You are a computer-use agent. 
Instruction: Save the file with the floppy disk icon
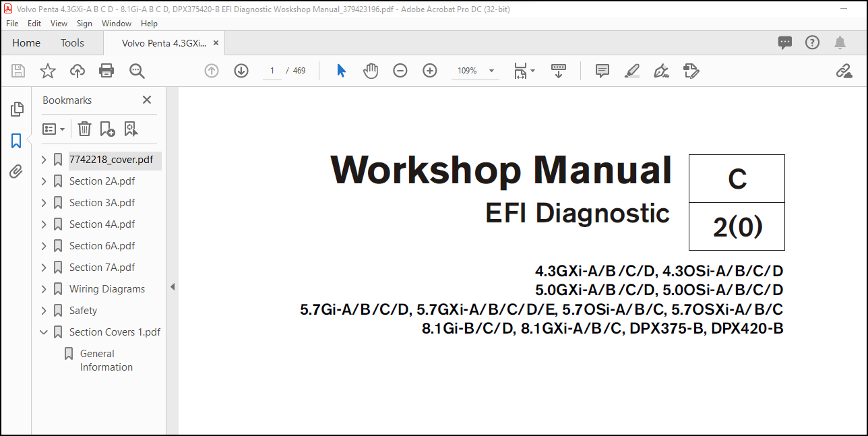18,71
